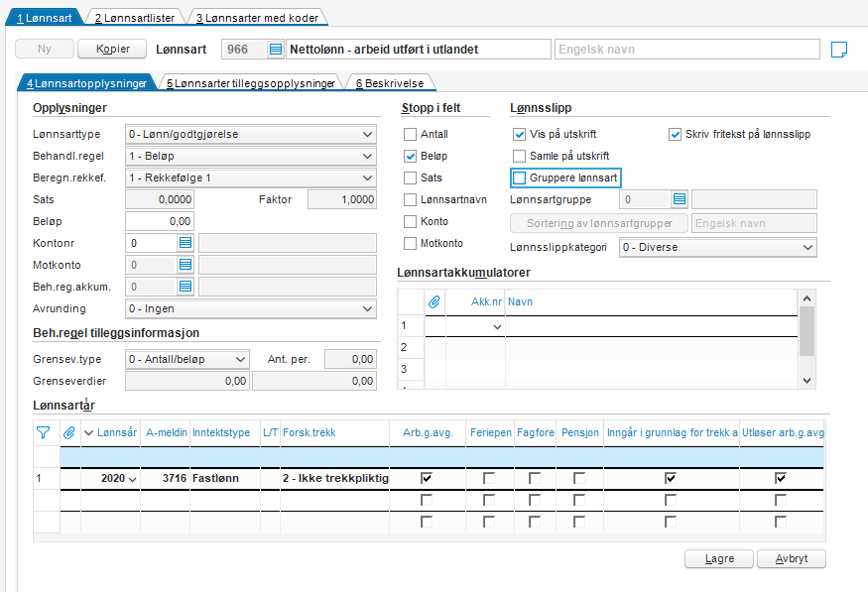The height and width of the screenshot is (592, 868).
Task: Click Pensjon column header
Action: point(580,432)
